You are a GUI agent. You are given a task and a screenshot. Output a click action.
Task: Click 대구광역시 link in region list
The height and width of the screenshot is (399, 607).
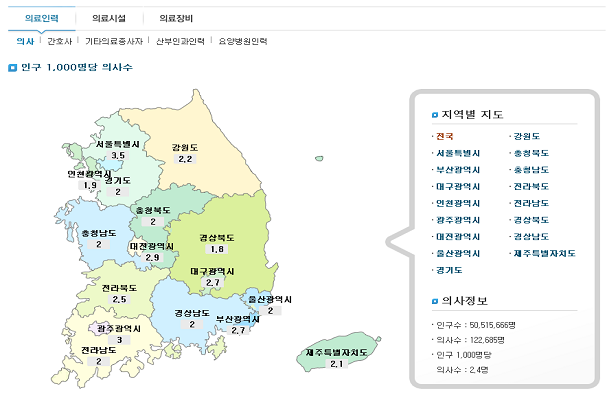point(458,186)
